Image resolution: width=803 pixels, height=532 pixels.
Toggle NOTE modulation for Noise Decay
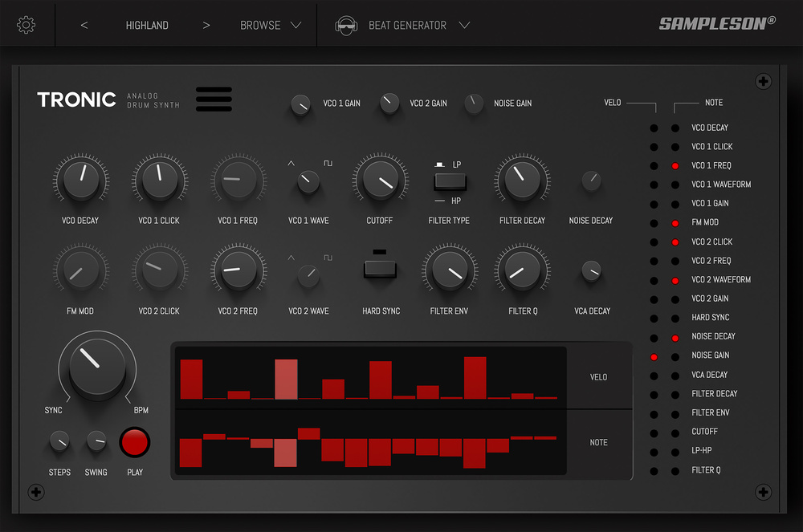tap(675, 338)
